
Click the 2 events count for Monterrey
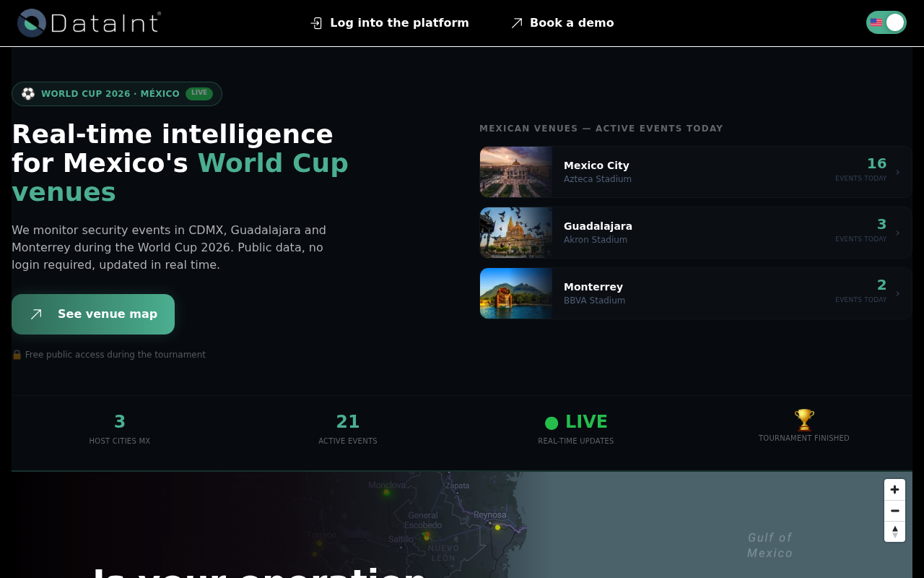(x=881, y=285)
